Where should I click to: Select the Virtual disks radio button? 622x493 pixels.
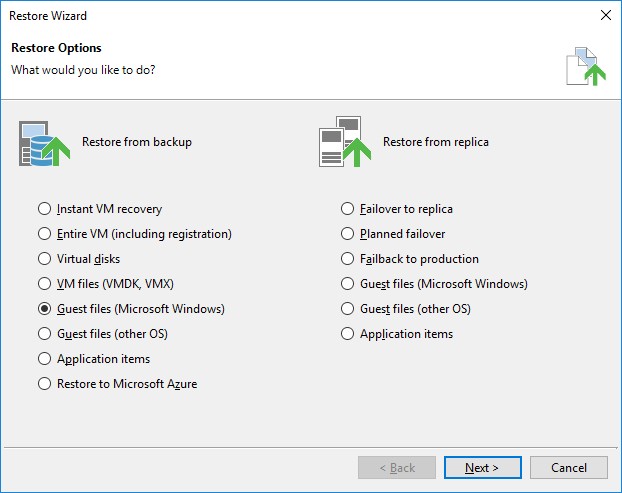pyautogui.click(x=44, y=259)
